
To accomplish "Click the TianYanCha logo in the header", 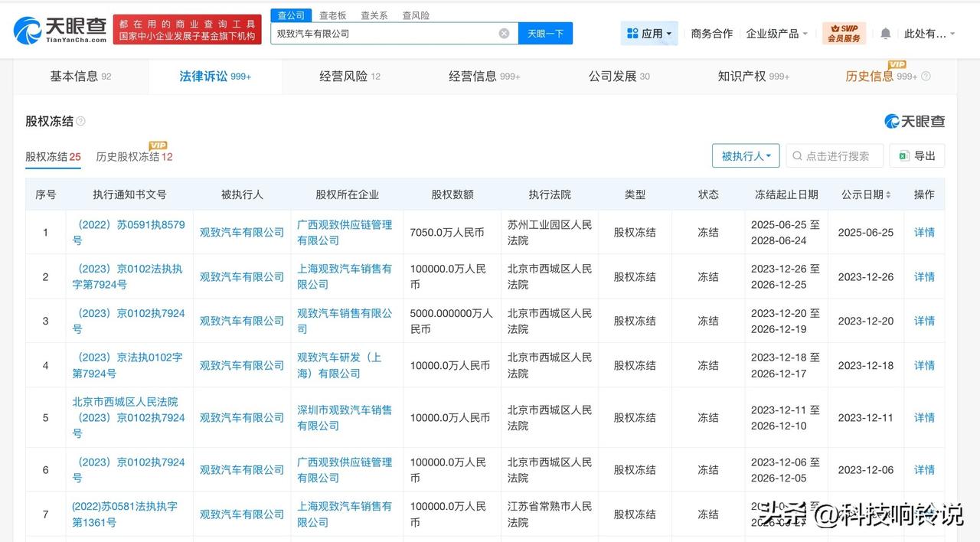I will pyautogui.click(x=60, y=29).
